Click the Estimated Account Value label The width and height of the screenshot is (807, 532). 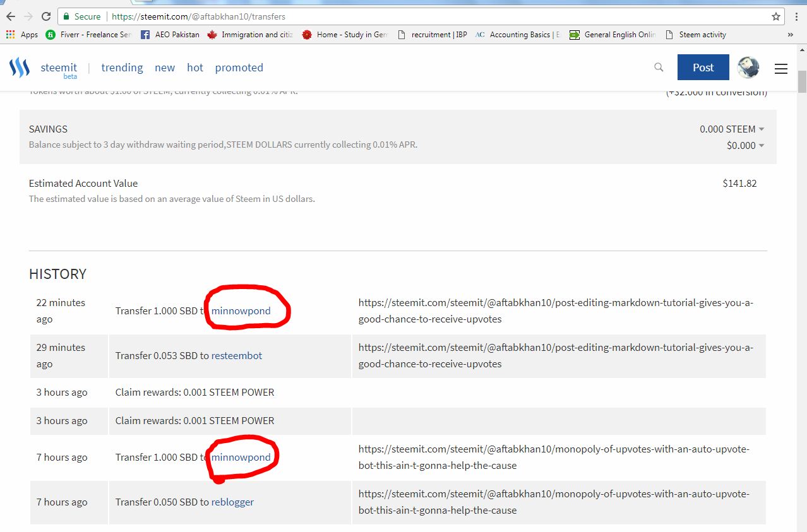click(83, 184)
